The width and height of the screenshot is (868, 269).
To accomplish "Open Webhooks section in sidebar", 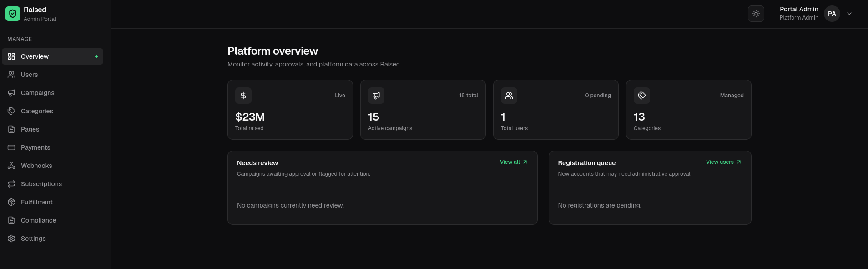I will 53,166.
